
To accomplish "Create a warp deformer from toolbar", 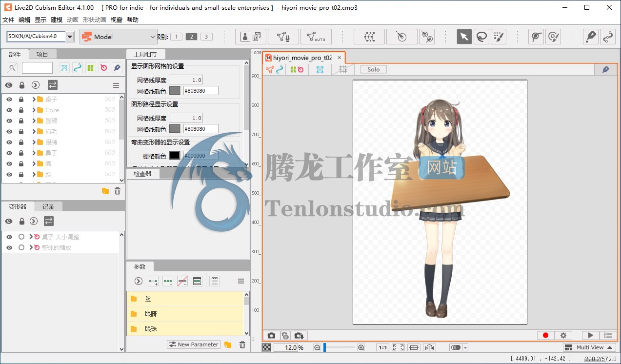I will tap(370, 37).
